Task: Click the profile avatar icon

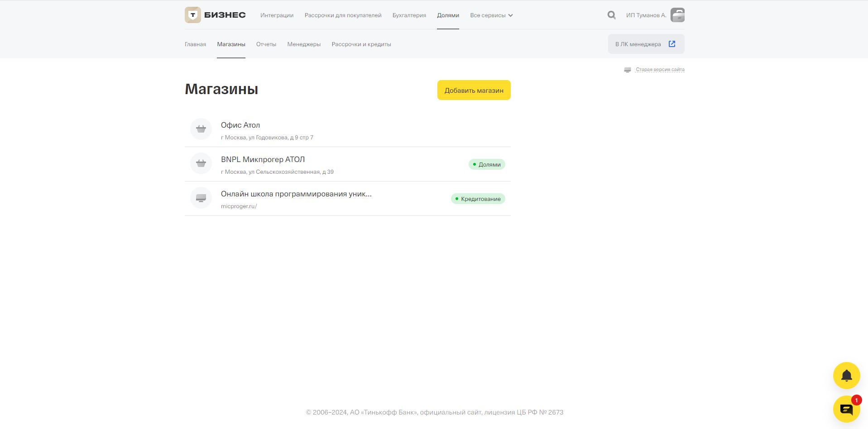Action: [x=677, y=15]
